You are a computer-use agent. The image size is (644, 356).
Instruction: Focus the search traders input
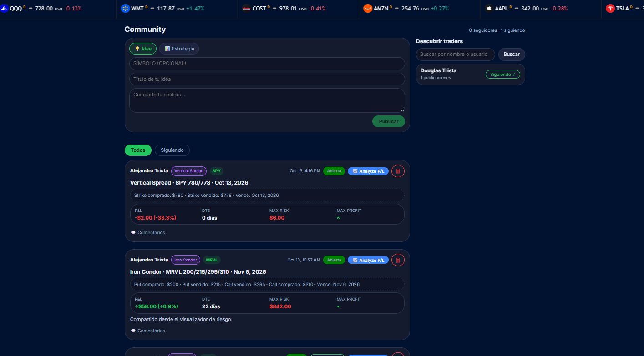(456, 54)
